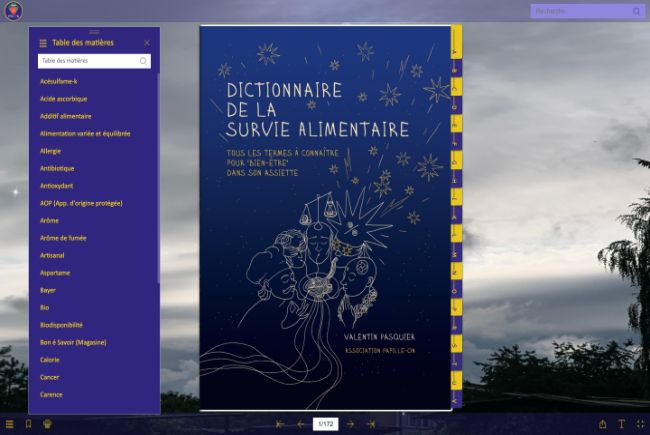Screen dimensions: 650x435
Task: Toggle fullscreen mode
Action: click(x=640, y=424)
